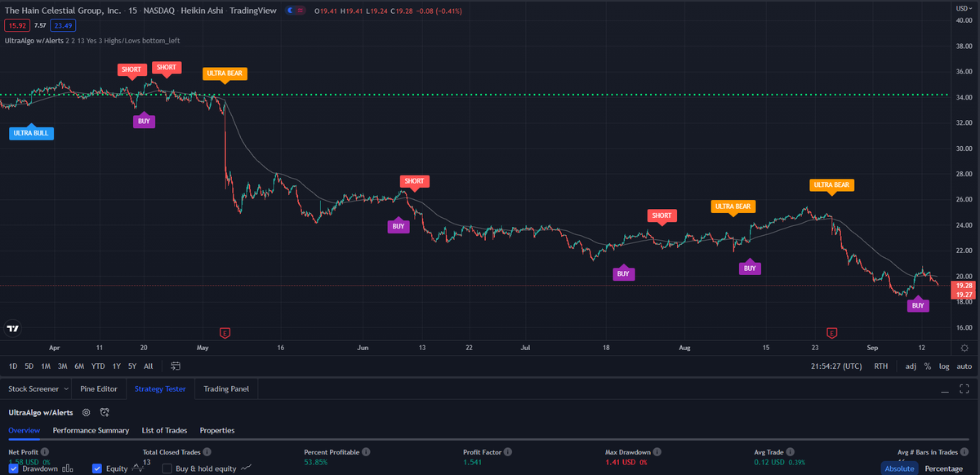Viewport: 980px width, 475px height.
Task: Set the chart range to YTD
Action: (98, 366)
